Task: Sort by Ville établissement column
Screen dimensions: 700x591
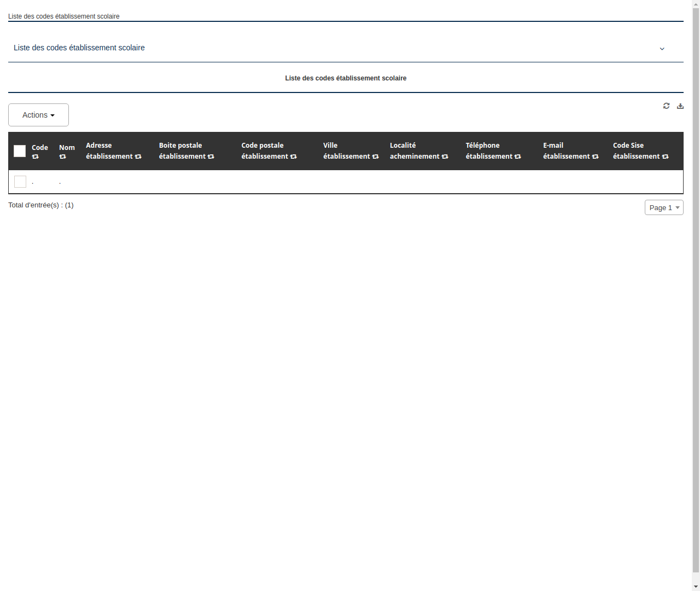Action: point(376,157)
